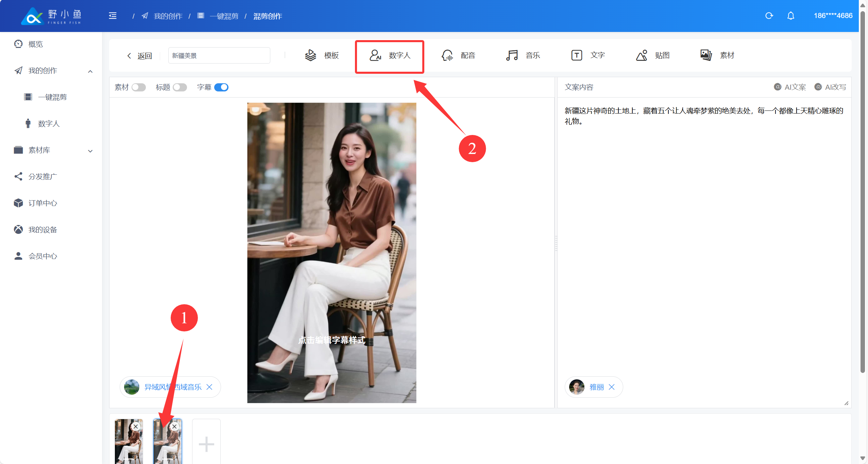
Task: Open the 配音 voice-over tool
Action: tap(458, 55)
